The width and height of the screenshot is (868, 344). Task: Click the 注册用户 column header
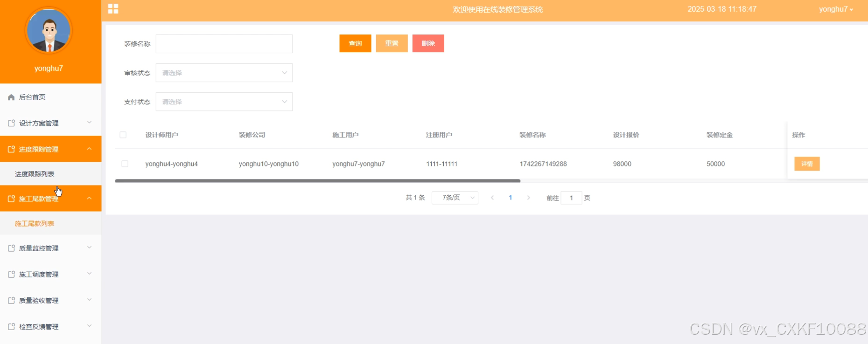(x=439, y=135)
